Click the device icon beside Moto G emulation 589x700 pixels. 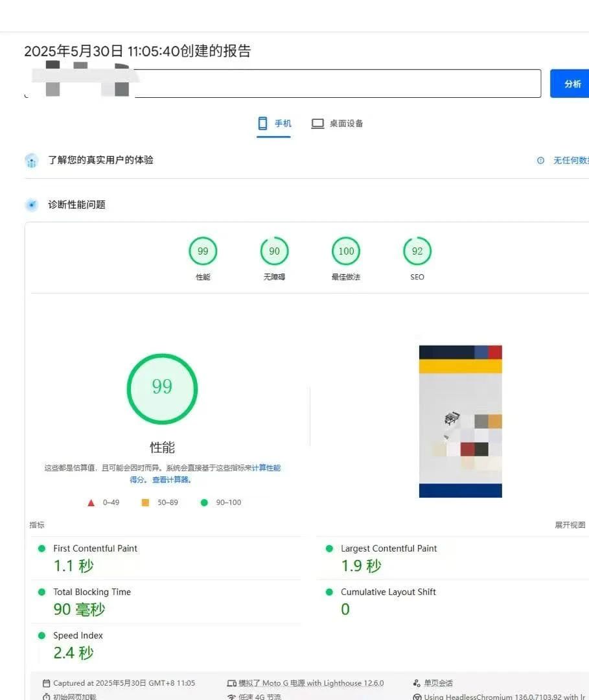231,683
